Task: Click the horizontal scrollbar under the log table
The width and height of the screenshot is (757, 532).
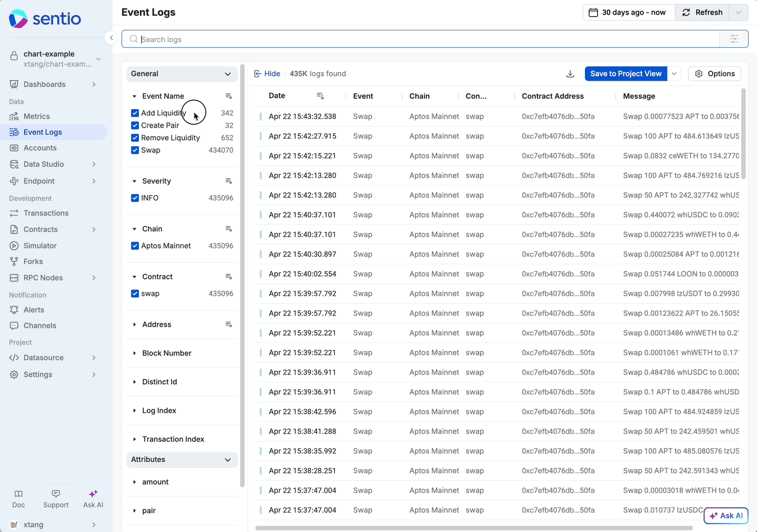Action: [474, 528]
